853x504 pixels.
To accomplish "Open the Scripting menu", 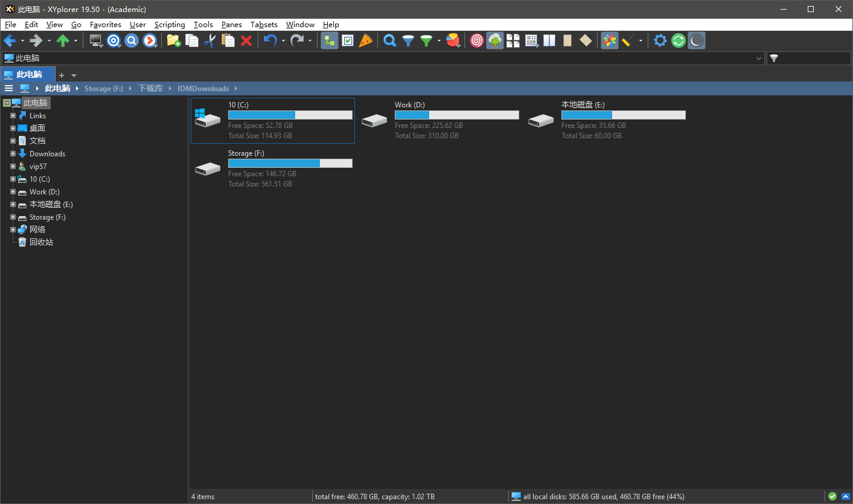I will click(x=170, y=25).
